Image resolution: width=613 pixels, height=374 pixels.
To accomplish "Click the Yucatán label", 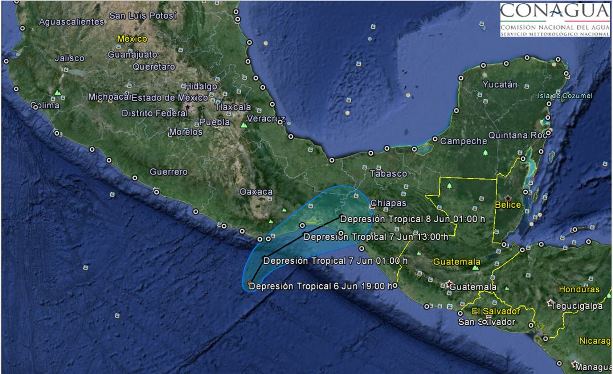I will pyautogui.click(x=500, y=84).
